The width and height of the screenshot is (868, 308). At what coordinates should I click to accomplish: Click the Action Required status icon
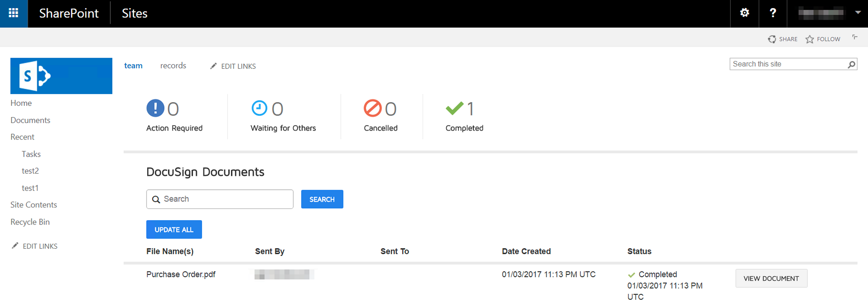[x=155, y=108]
